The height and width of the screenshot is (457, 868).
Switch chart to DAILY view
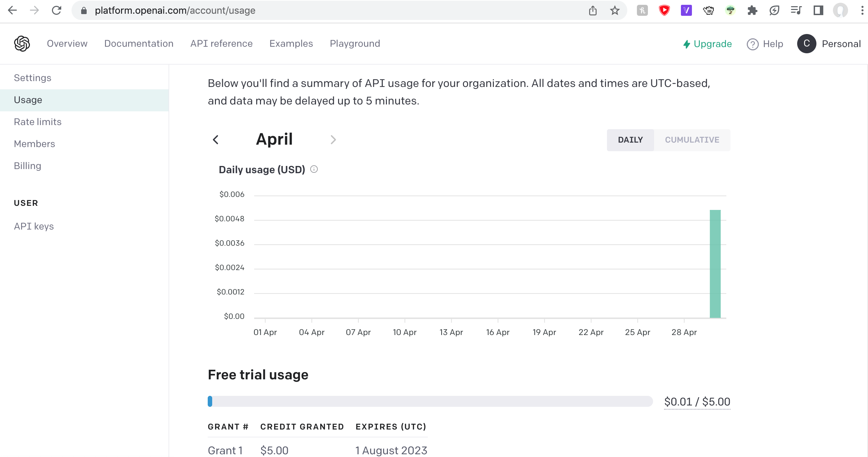(630, 140)
